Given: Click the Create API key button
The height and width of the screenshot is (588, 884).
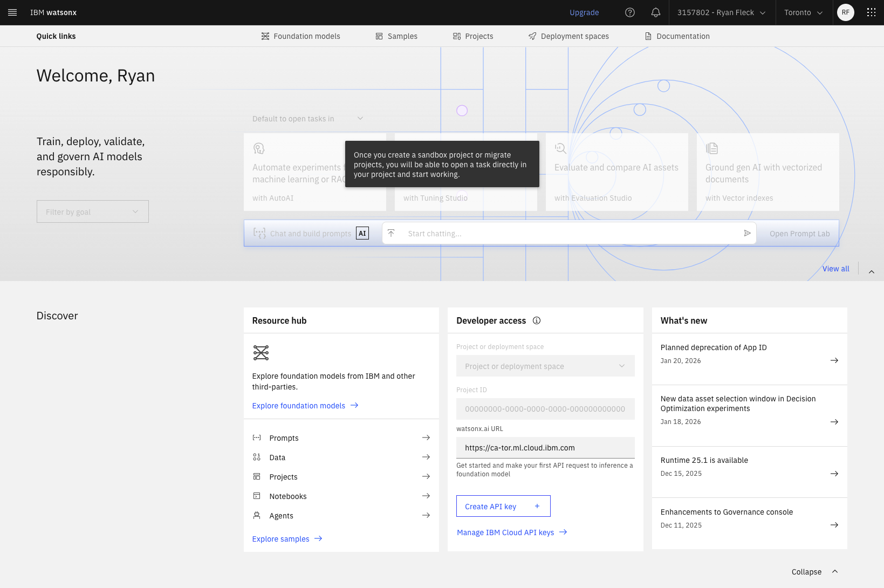Looking at the screenshot, I should click(x=503, y=506).
